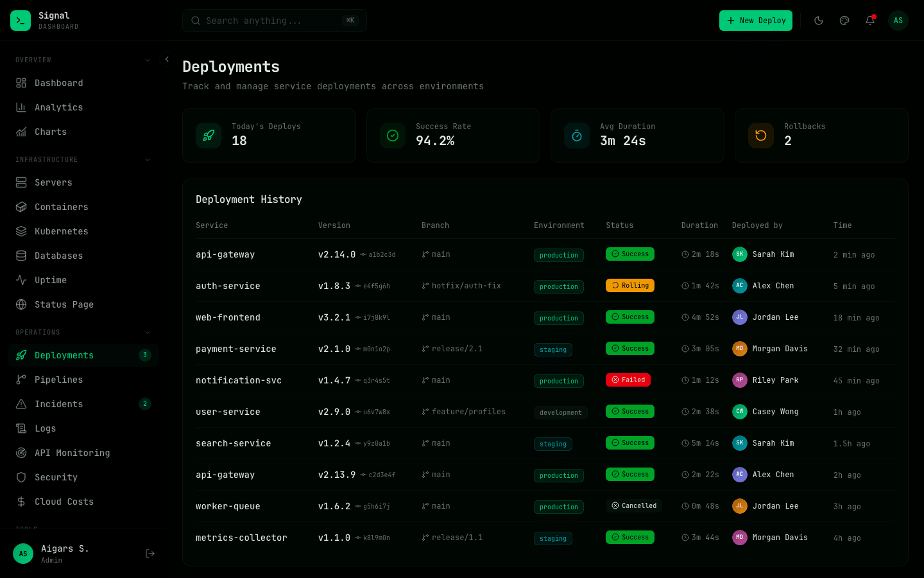This screenshot has width=924, height=578.
Task: Click the Cloud Costs dollar icon
Action: pos(22,502)
